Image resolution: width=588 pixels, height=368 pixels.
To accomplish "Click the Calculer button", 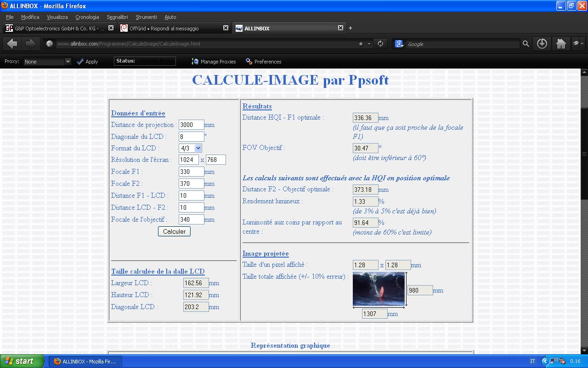I will point(174,231).
